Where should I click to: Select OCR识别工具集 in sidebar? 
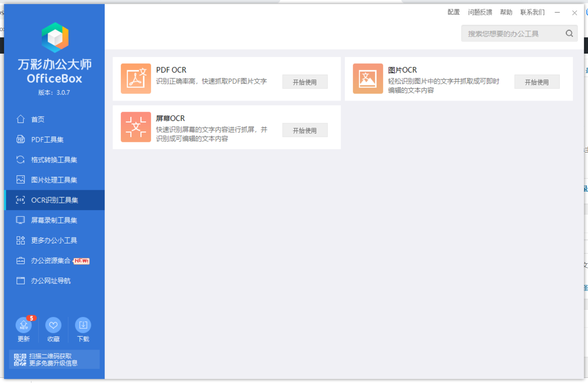click(54, 200)
